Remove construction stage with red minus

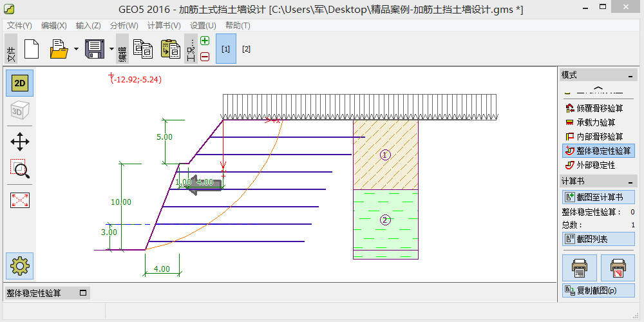205,57
